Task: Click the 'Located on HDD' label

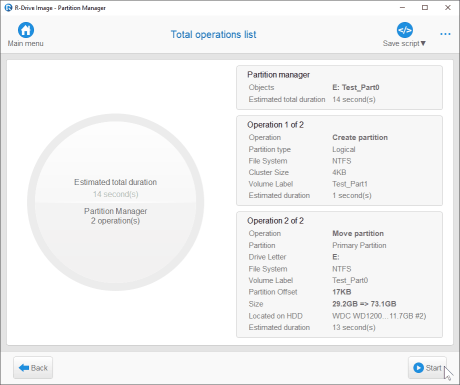Action: click(275, 316)
